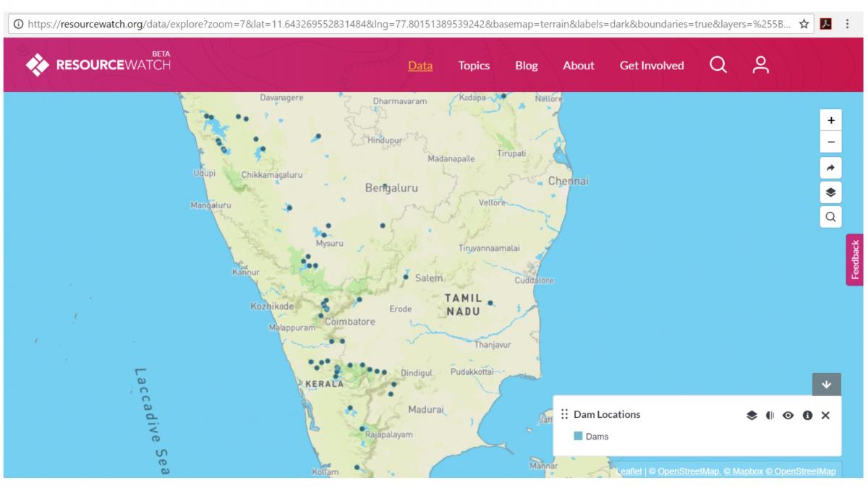
Task: Open the Topics menu
Action: 474,66
